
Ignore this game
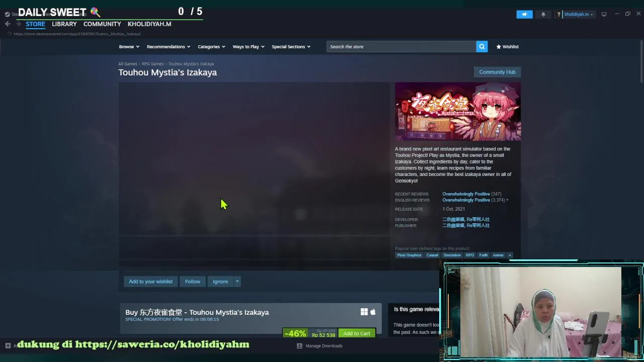(x=220, y=282)
